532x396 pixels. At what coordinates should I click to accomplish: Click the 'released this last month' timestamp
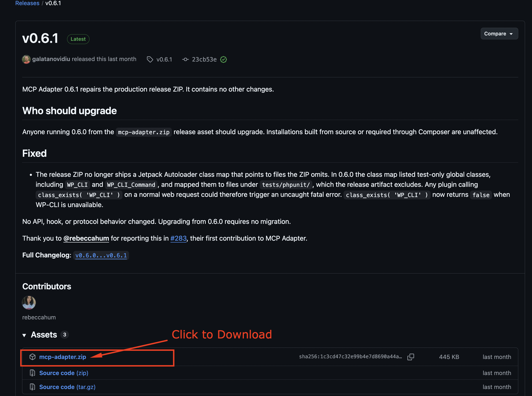coord(104,59)
